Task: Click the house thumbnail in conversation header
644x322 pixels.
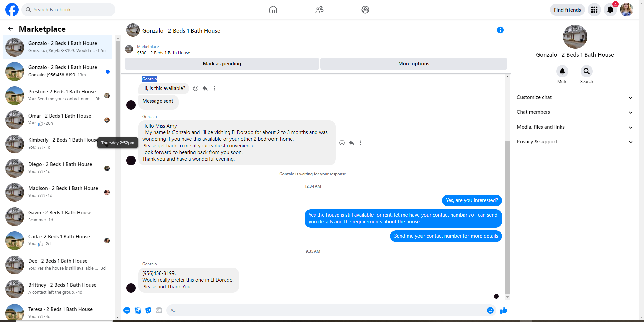Action: pyautogui.click(x=133, y=30)
